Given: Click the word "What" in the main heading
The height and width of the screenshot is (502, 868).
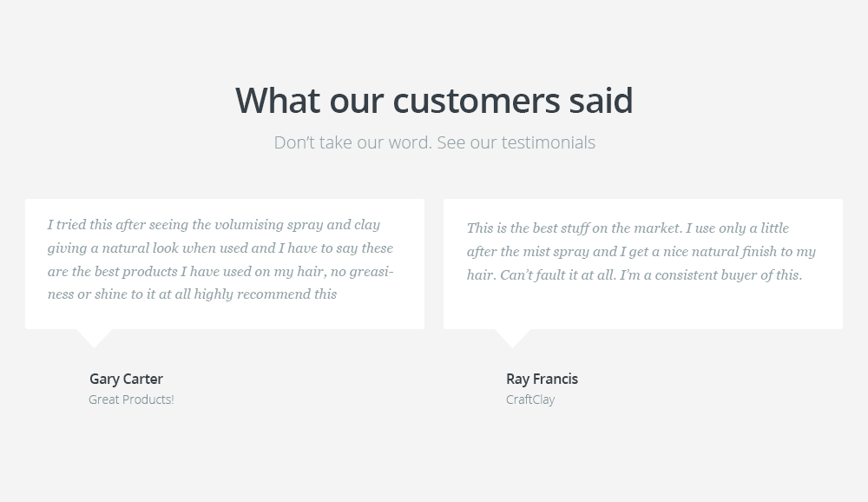Looking at the screenshot, I should [x=278, y=102].
